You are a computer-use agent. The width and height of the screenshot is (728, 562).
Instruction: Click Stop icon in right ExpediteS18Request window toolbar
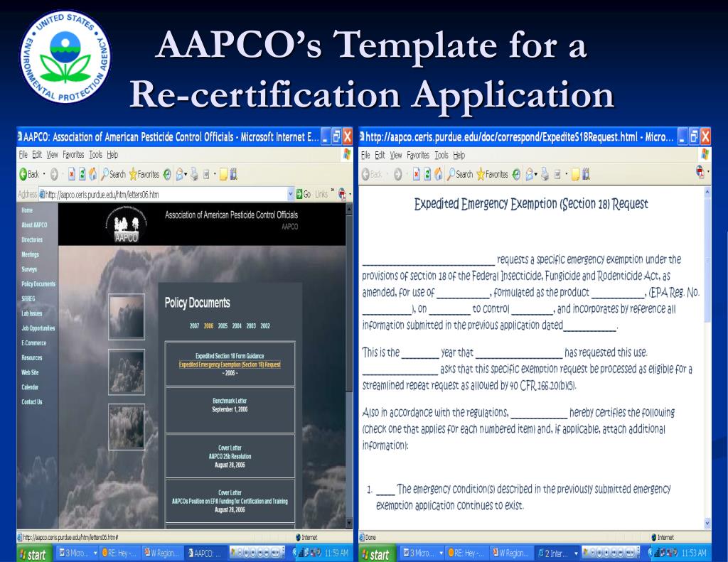point(417,175)
